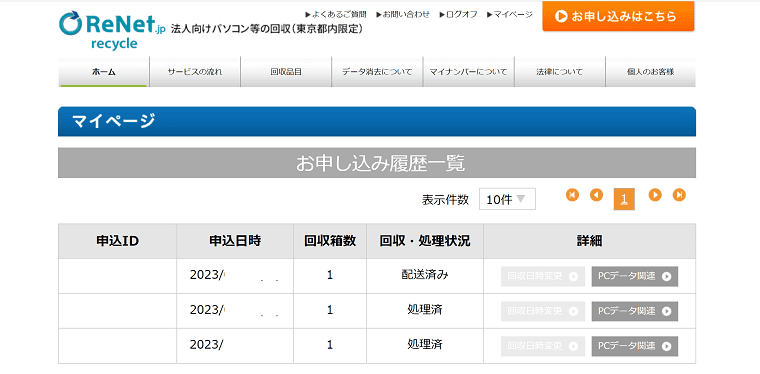Select page 1 in pagination

pyautogui.click(x=624, y=199)
